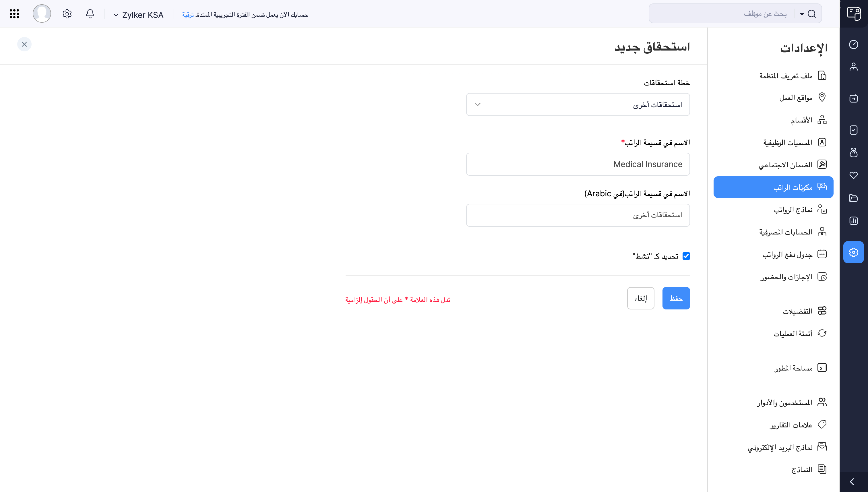Image resolution: width=868 pixels, height=492 pixels.
Task: Focus the Medical Insurance payslip name field
Action: 578,164
